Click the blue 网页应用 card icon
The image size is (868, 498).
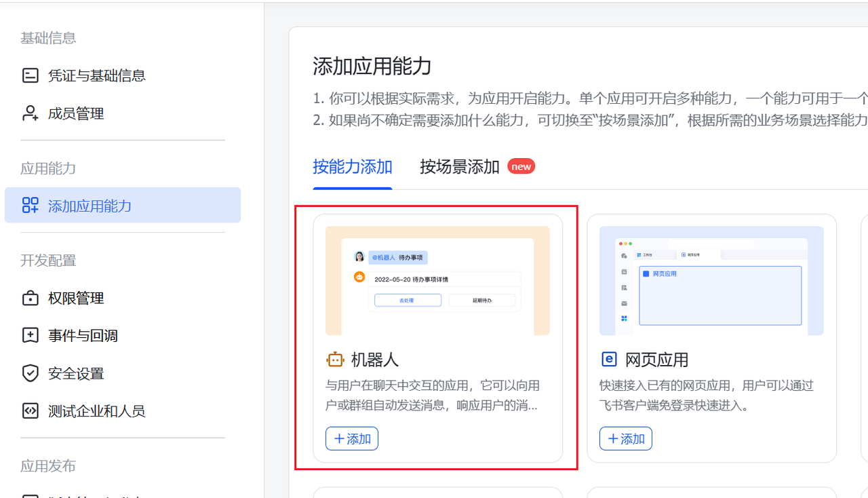click(609, 360)
